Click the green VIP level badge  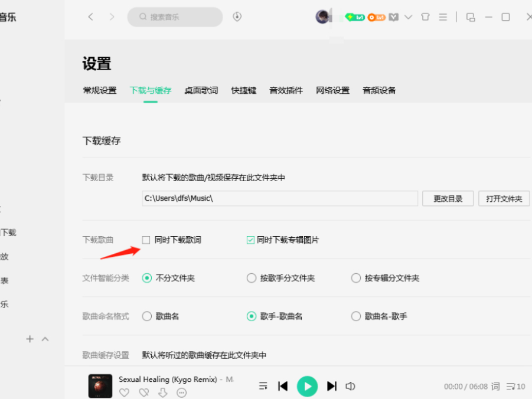pyautogui.click(x=354, y=17)
